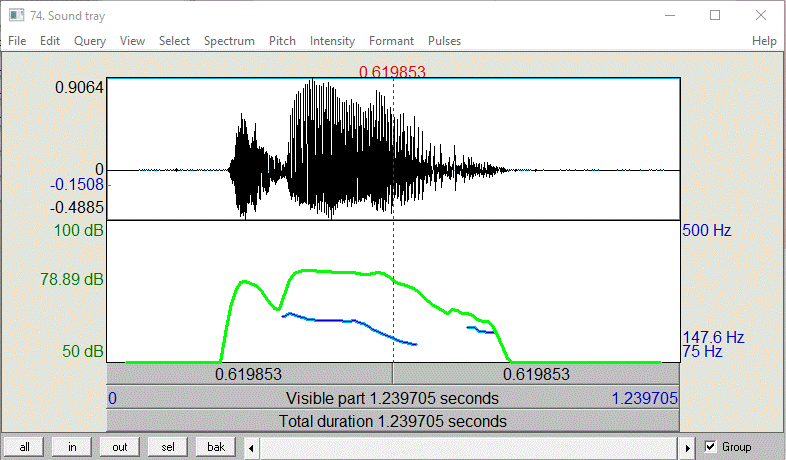Click the Praat window icon in title bar
Viewport: 786px width, 460px height.
17,15
